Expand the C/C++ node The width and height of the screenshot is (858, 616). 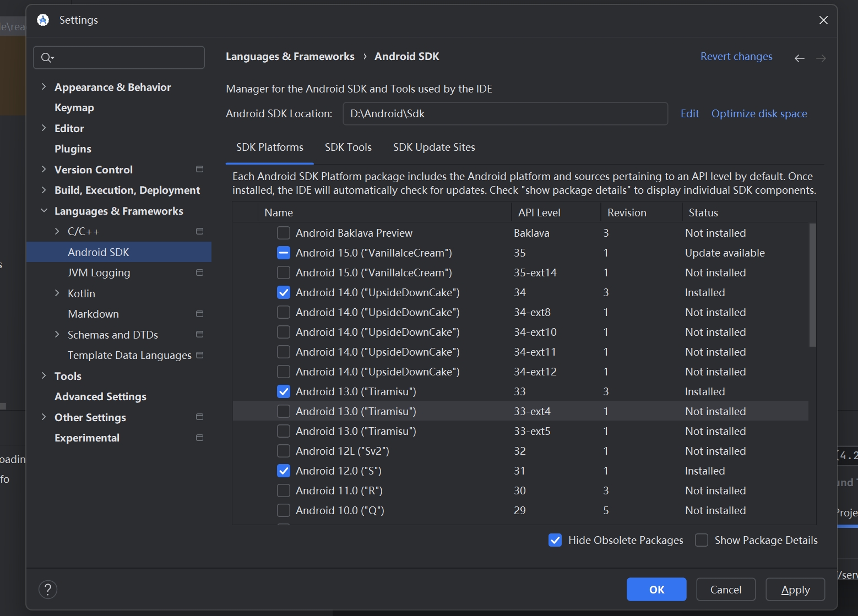pyautogui.click(x=57, y=231)
